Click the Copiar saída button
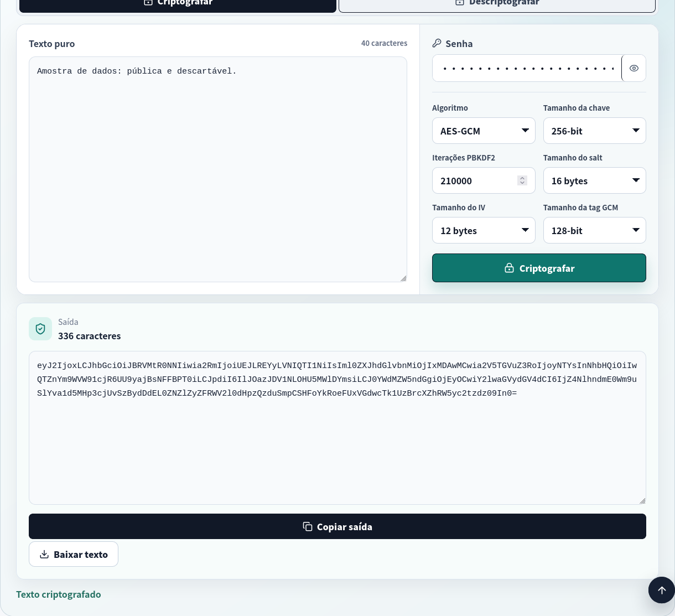 (337, 526)
